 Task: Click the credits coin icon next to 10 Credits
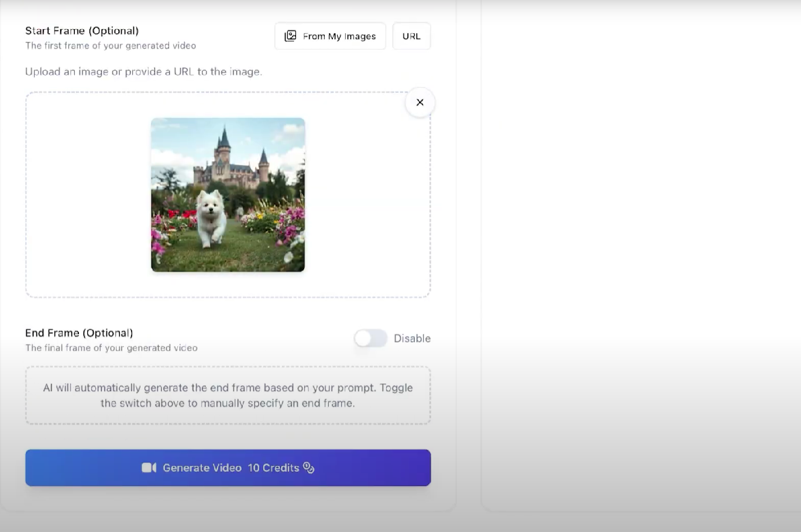309,468
